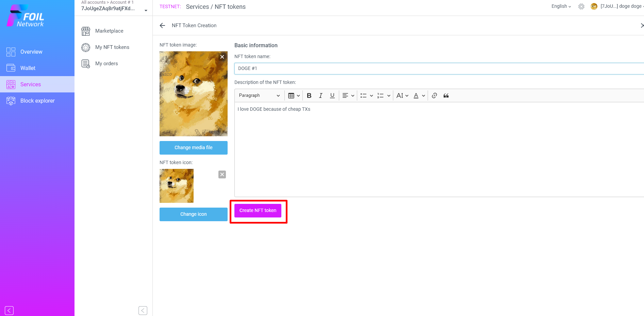Go back using the left arrow

pos(162,25)
